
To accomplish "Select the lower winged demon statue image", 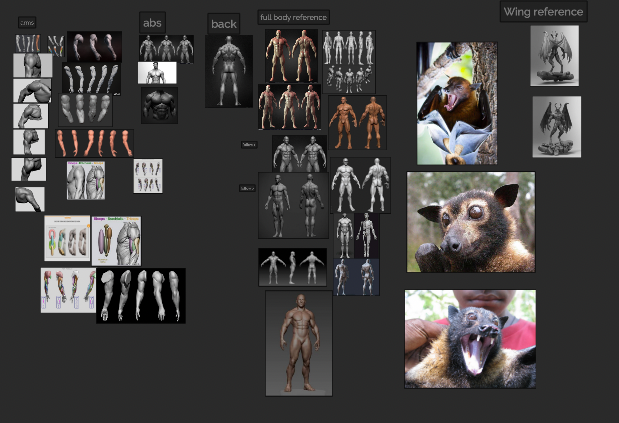I will click(x=557, y=127).
